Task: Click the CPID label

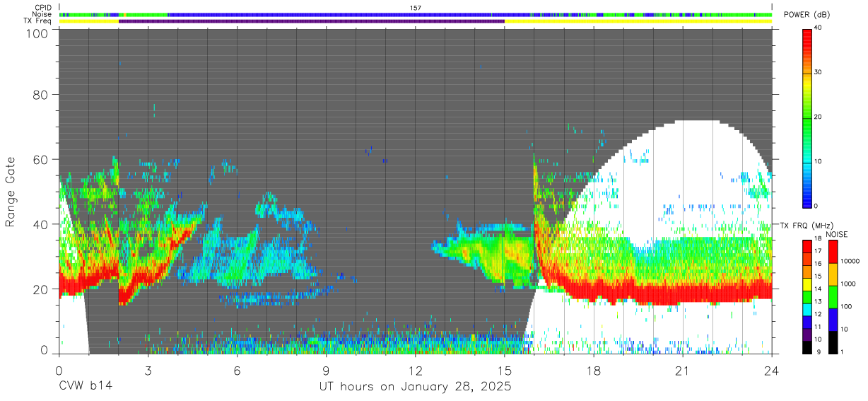Action: 42,8
